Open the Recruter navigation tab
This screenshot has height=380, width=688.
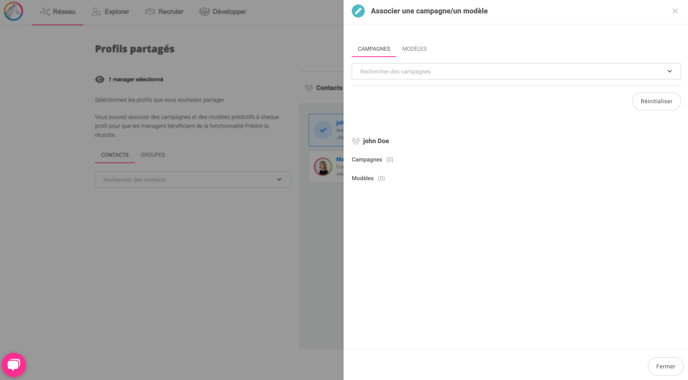pyautogui.click(x=164, y=12)
